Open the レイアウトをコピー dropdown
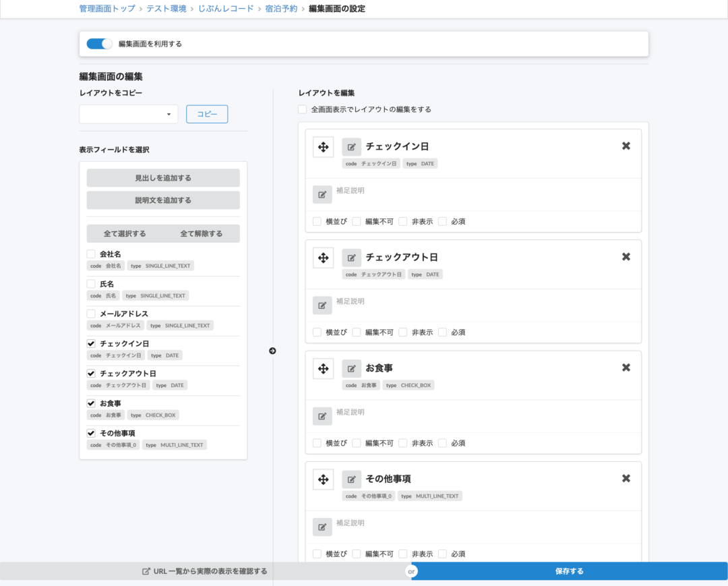 tap(128, 114)
